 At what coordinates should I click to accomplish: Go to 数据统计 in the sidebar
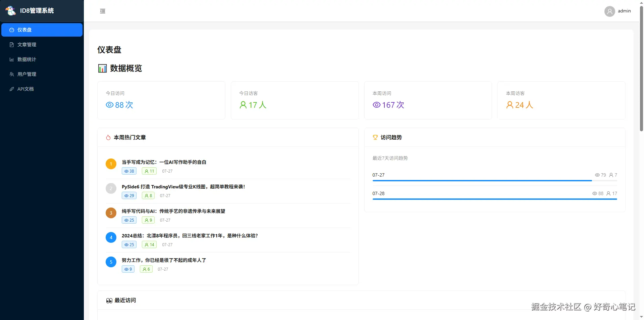pos(27,59)
